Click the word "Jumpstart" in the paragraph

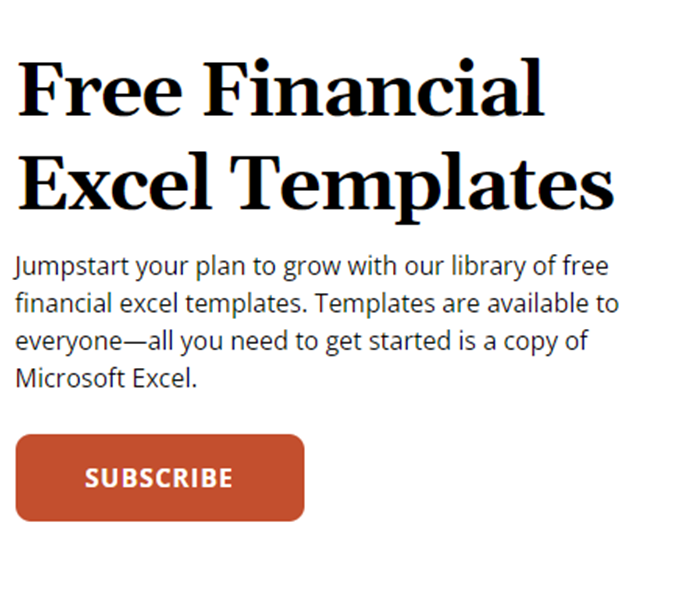coord(72,267)
